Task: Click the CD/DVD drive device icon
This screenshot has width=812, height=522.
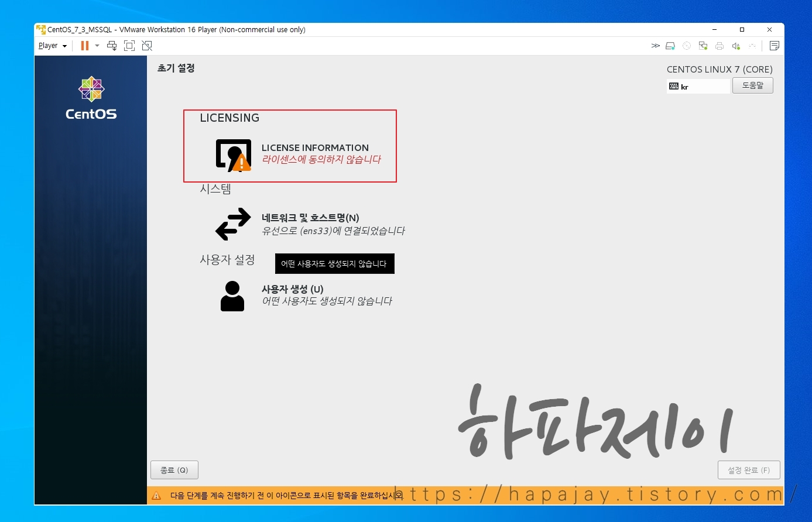Action: pyautogui.click(x=687, y=46)
